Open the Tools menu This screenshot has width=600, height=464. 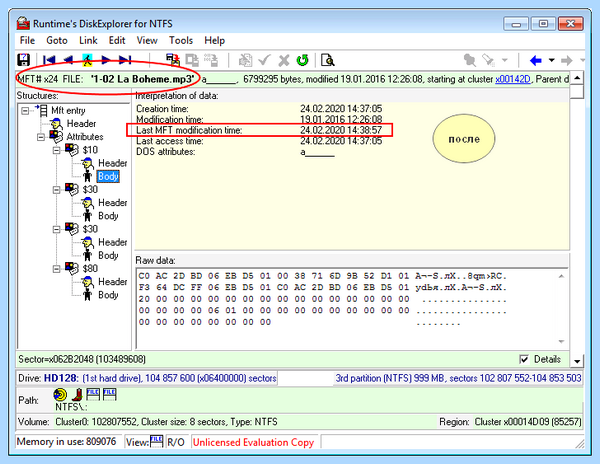tap(181, 40)
